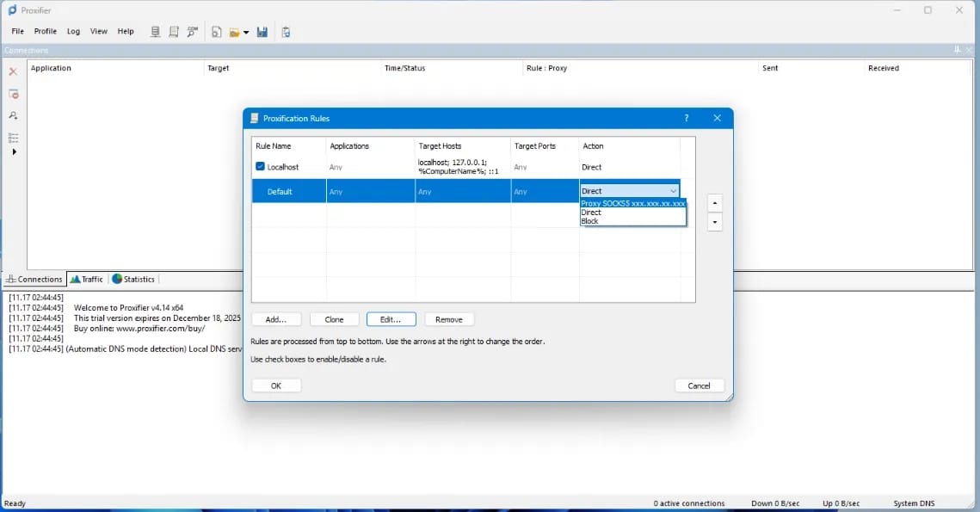Click the Edit... button
This screenshot has width=980, height=512.
click(391, 319)
